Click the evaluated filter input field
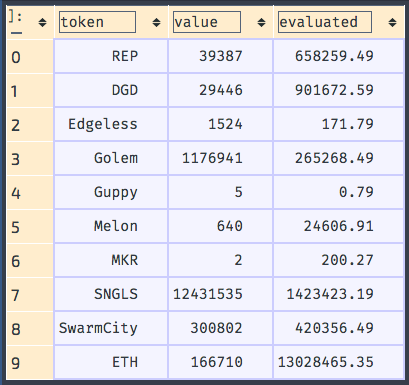 [325, 22]
